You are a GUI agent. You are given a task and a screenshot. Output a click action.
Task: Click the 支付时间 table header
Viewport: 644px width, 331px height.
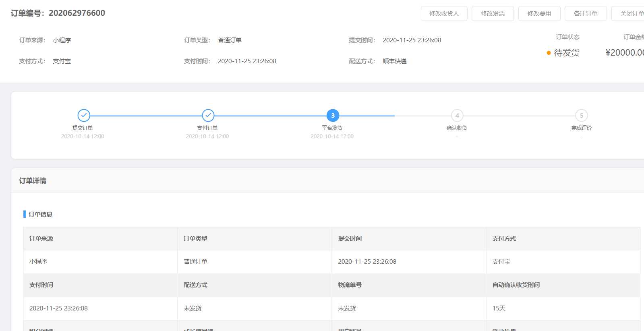[41, 285]
